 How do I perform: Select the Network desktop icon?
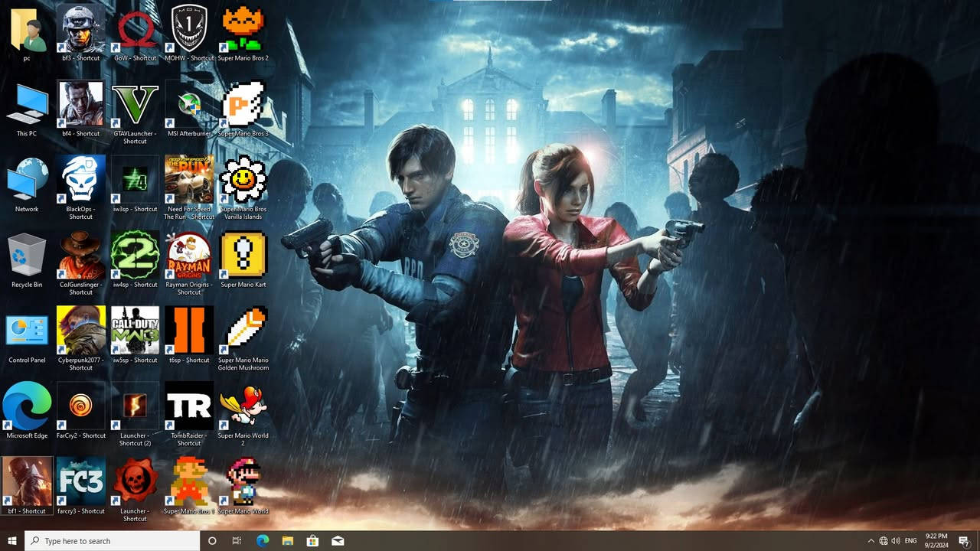click(x=27, y=179)
